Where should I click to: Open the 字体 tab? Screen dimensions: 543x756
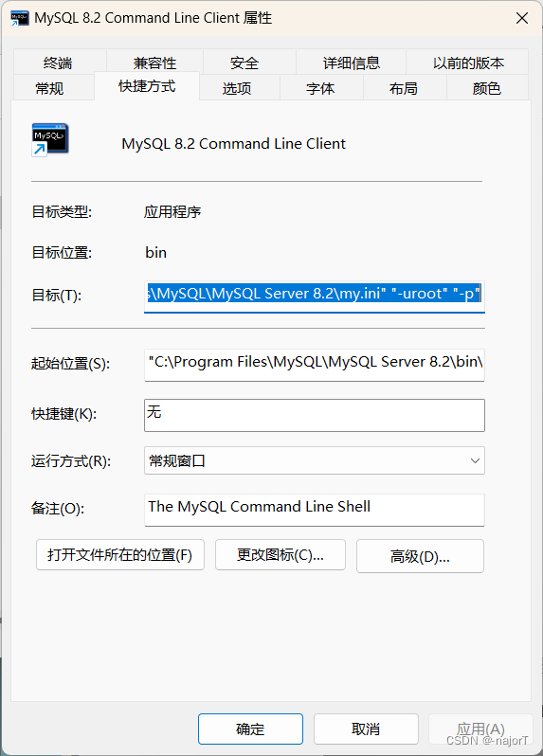pyautogui.click(x=321, y=88)
